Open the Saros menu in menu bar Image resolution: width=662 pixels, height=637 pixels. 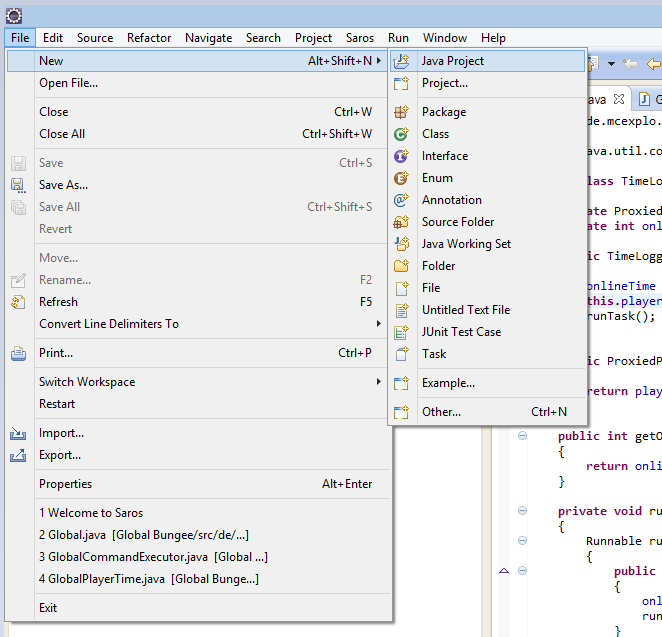click(360, 38)
